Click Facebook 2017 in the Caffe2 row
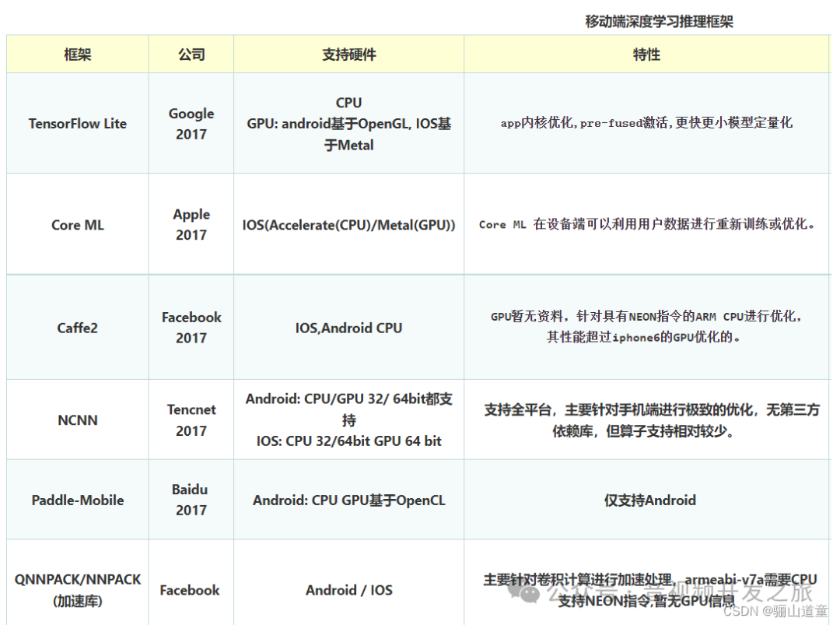 191,328
